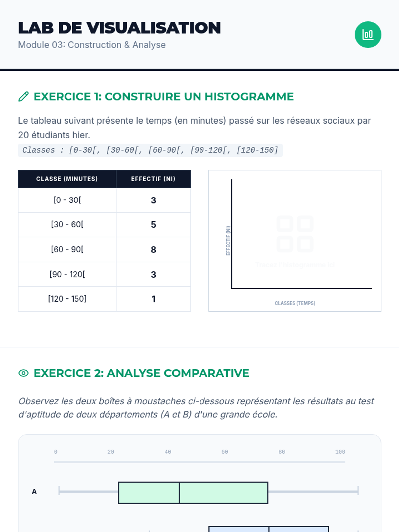The width and height of the screenshot is (399, 532).
Task: Click the [90 - 120[ class cell
Action: coord(67,274)
